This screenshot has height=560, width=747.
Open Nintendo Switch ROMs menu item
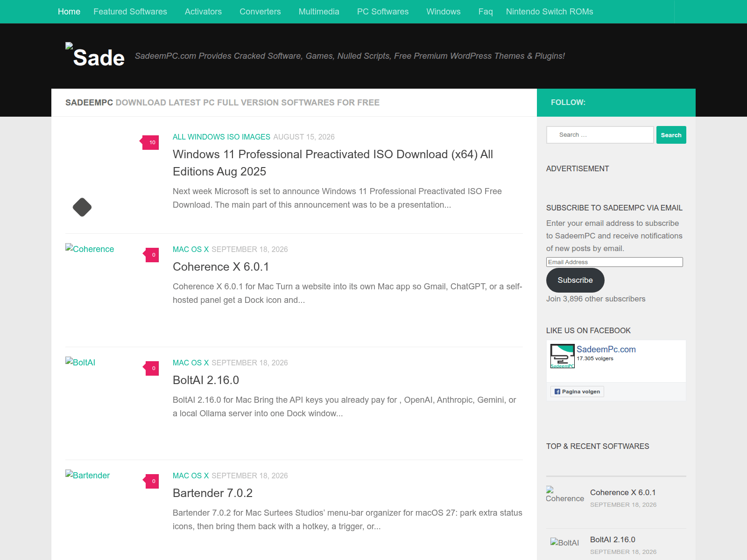click(550, 12)
